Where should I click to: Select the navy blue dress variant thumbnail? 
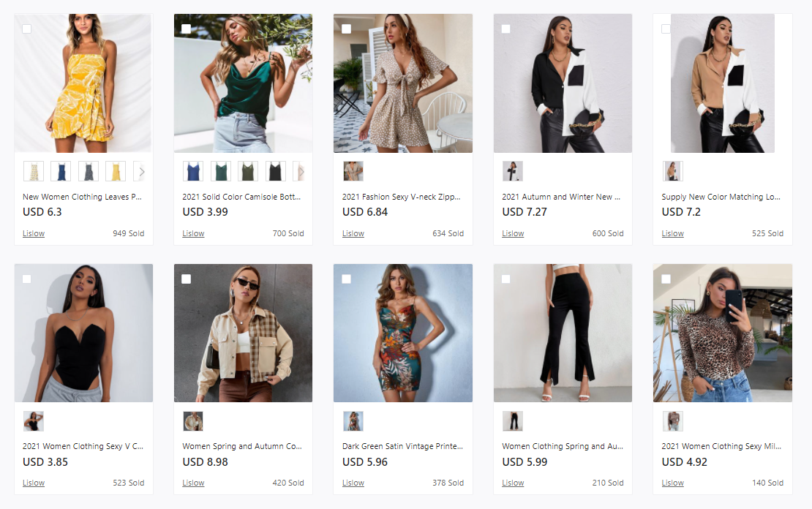(61, 171)
